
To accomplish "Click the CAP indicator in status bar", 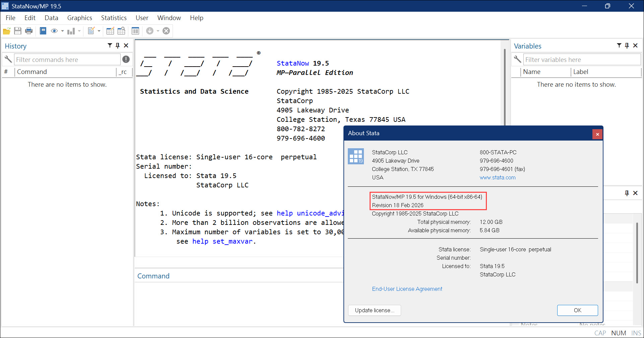I will click(600, 333).
